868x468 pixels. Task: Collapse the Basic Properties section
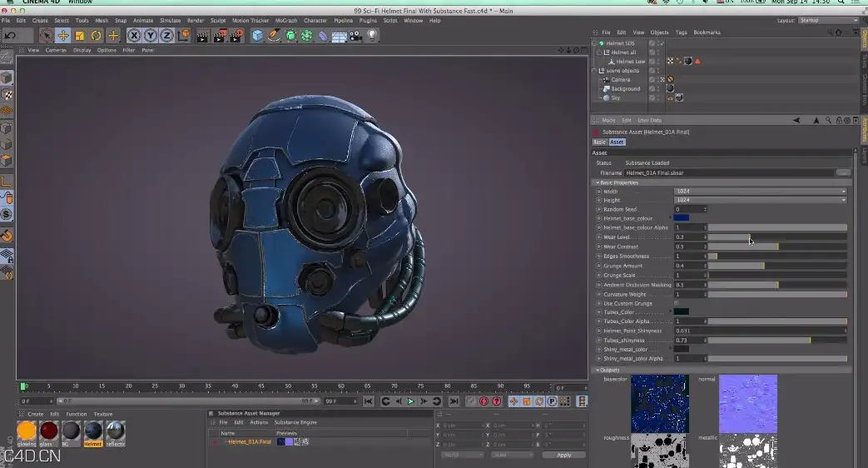[x=598, y=182]
